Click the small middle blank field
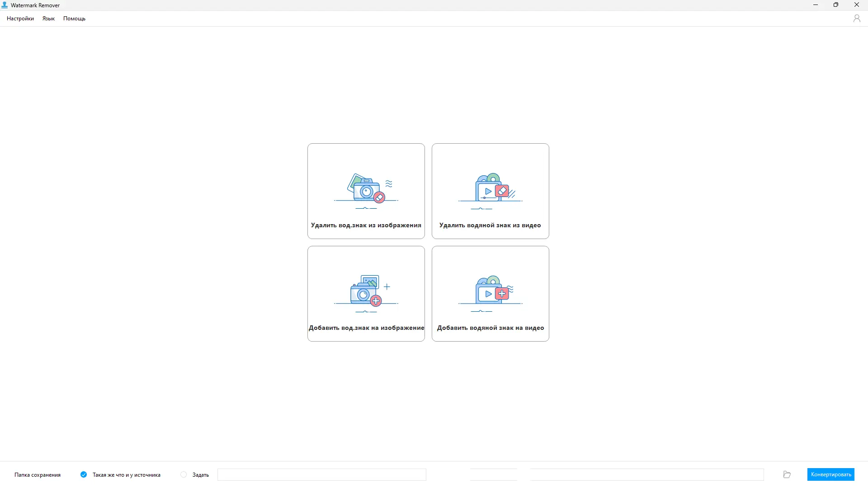This screenshot has width=868, height=488. pos(493,474)
